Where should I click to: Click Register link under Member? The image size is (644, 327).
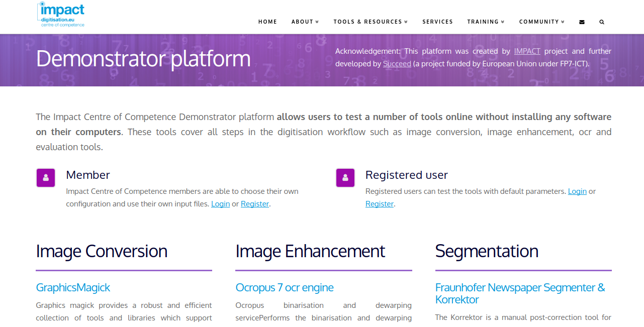pyautogui.click(x=254, y=204)
